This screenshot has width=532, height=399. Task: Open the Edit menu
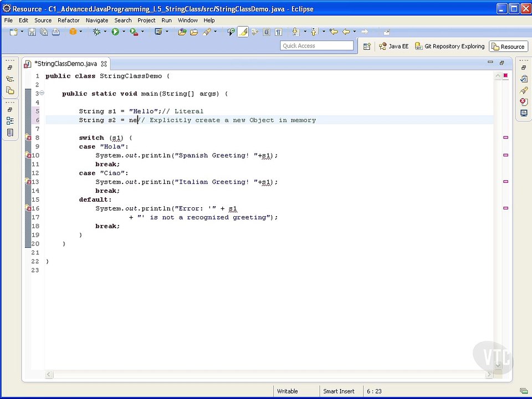pos(23,21)
